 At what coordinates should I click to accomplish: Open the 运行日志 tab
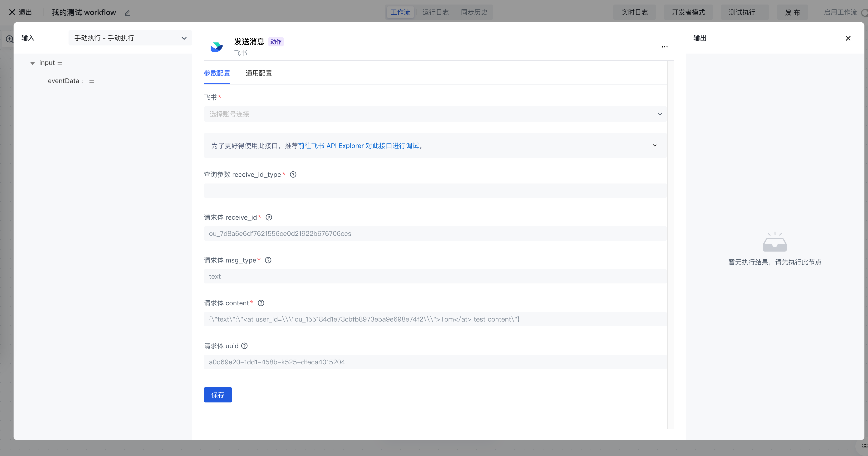coord(435,12)
